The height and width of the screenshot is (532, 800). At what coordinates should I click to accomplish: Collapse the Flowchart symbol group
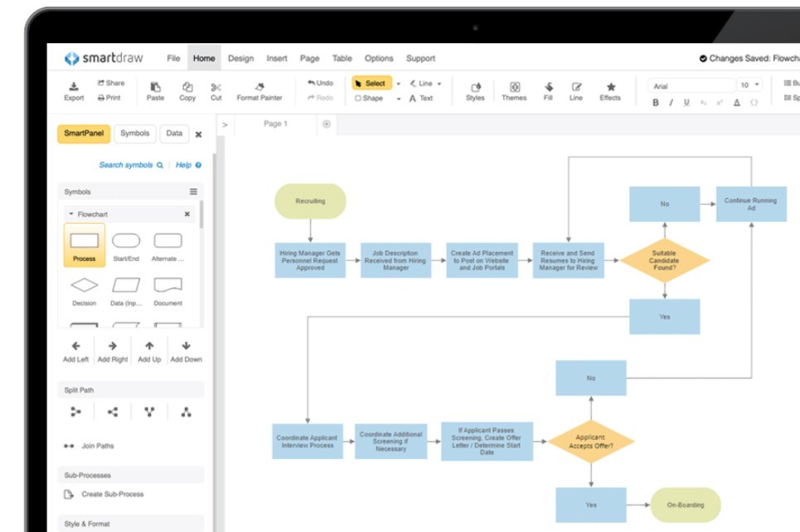[71, 215]
